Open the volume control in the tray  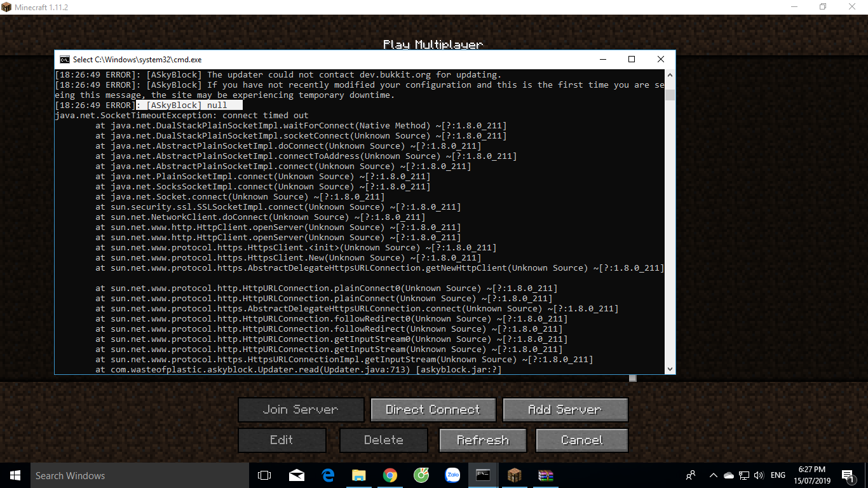click(x=758, y=475)
